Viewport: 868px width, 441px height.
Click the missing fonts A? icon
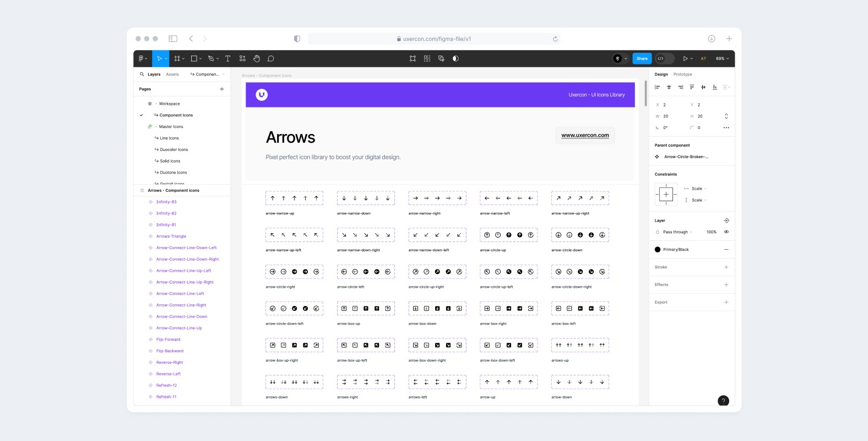[x=703, y=58]
